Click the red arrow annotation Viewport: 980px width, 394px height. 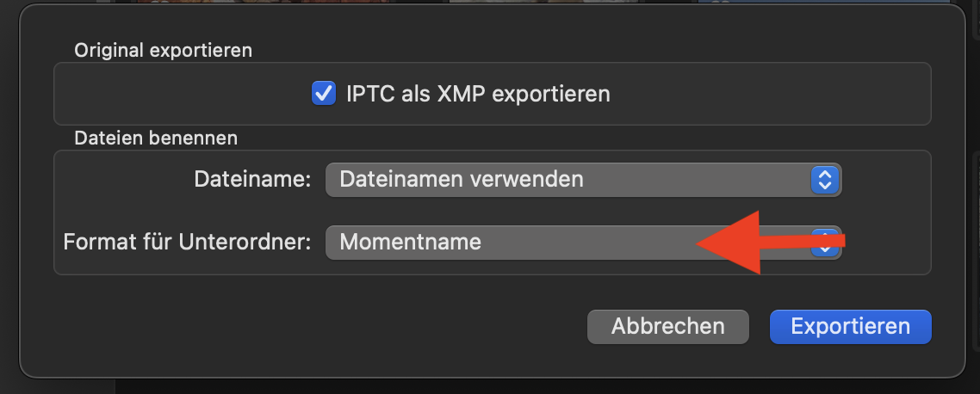[x=766, y=243]
